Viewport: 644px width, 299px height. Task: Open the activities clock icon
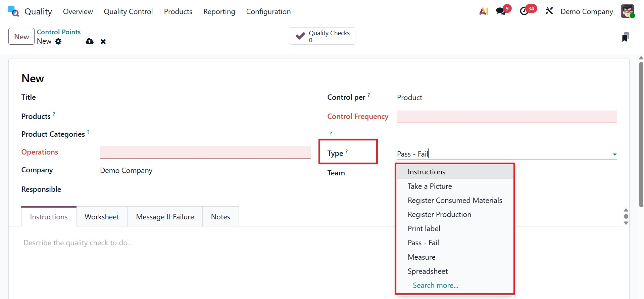[x=524, y=11]
